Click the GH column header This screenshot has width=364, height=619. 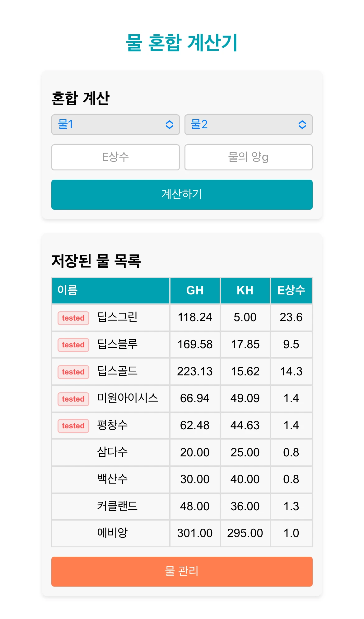(195, 290)
